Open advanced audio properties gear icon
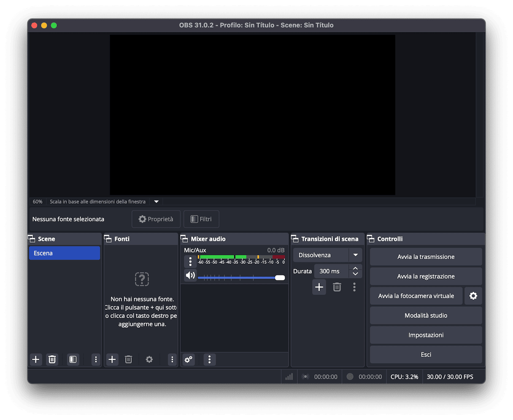This screenshot has height=420, width=513. (x=189, y=359)
